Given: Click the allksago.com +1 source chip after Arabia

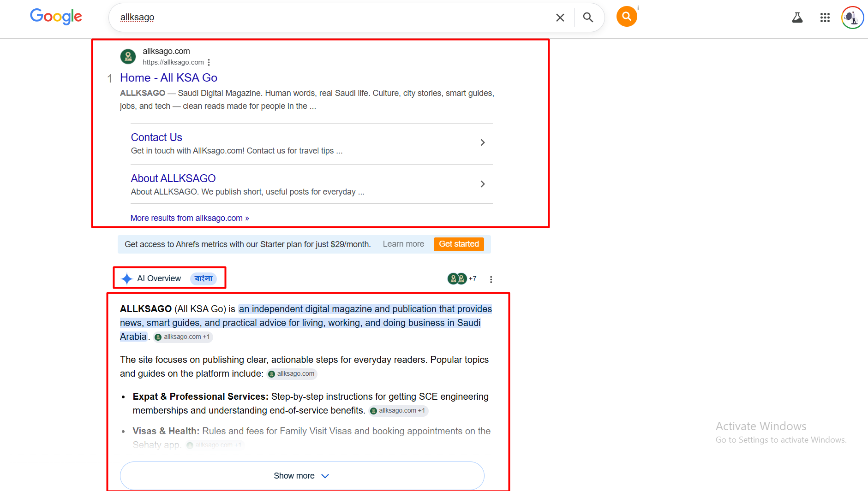Looking at the screenshot, I should 183,337.
